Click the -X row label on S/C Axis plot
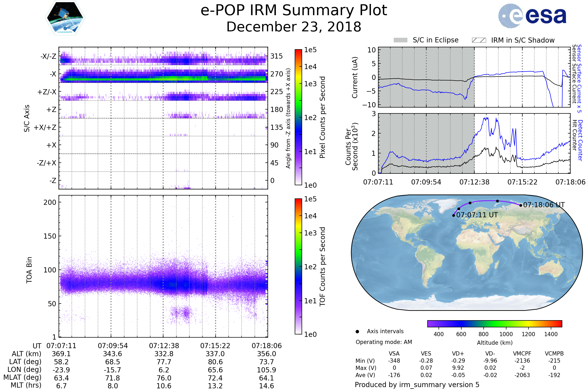The height and width of the screenshot is (392, 588). click(x=53, y=74)
